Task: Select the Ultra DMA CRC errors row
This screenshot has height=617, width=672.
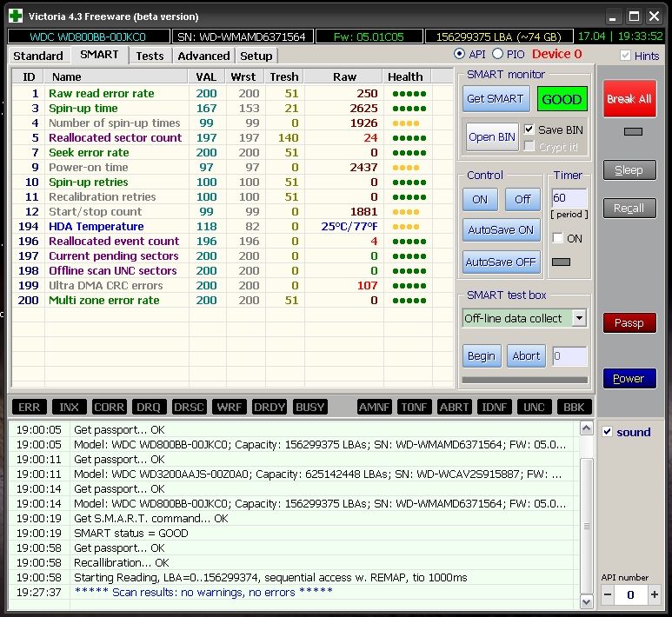Action: tap(232, 285)
